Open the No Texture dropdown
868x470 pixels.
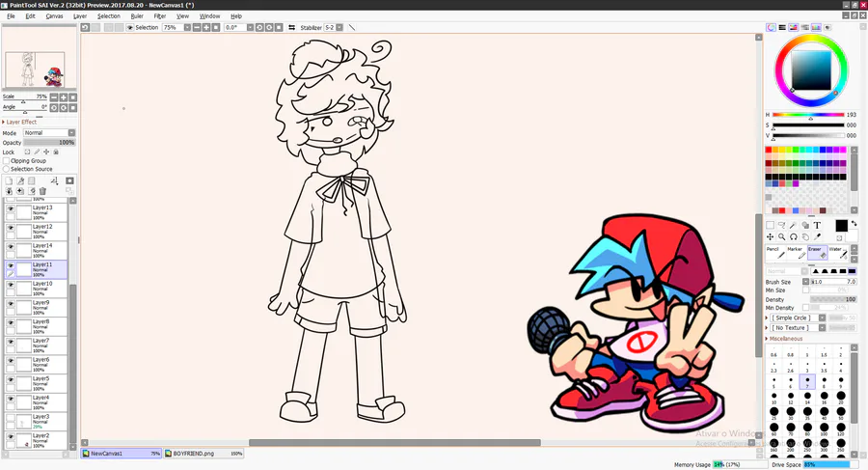coord(823,328)
